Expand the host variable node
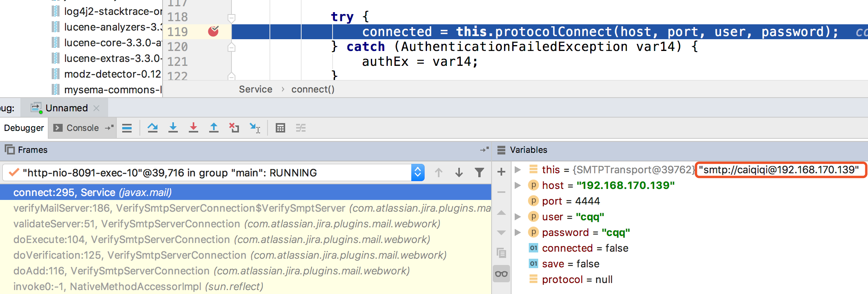868x294 pixels. (518, 185)
